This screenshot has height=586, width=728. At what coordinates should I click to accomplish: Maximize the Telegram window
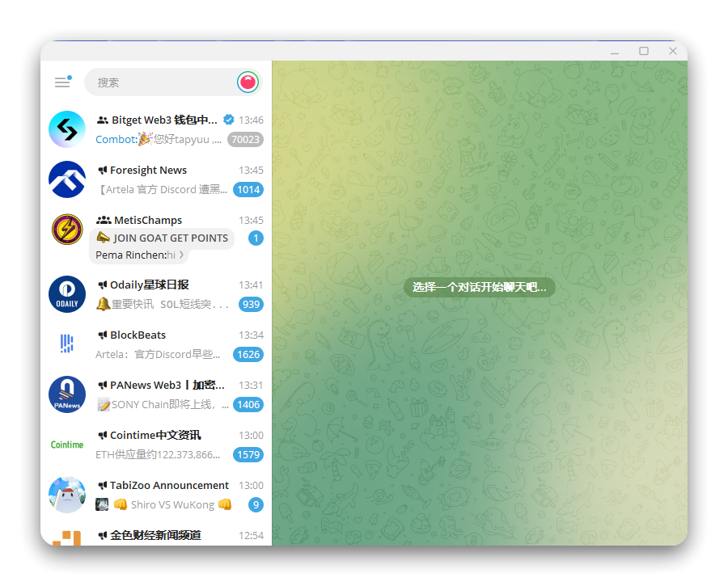(644, 51)
